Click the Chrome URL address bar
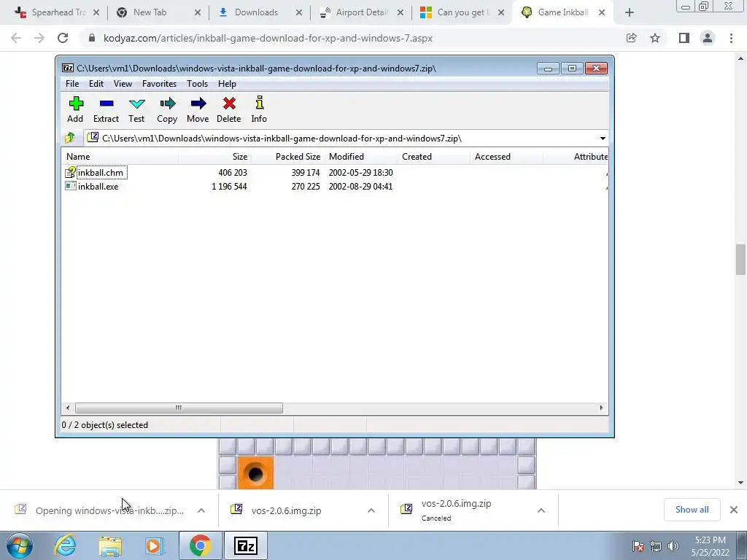 pyautogui.click(x=352, y=38)
